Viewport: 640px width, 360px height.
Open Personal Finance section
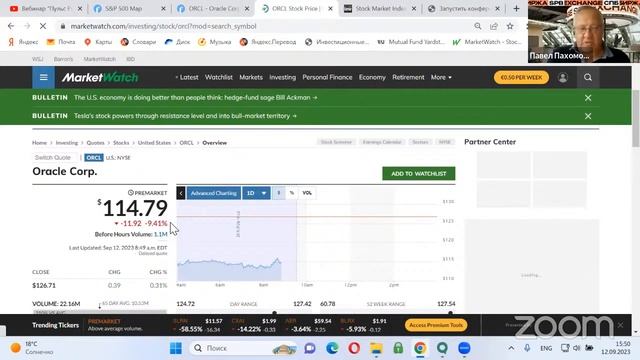pos(327,77)
